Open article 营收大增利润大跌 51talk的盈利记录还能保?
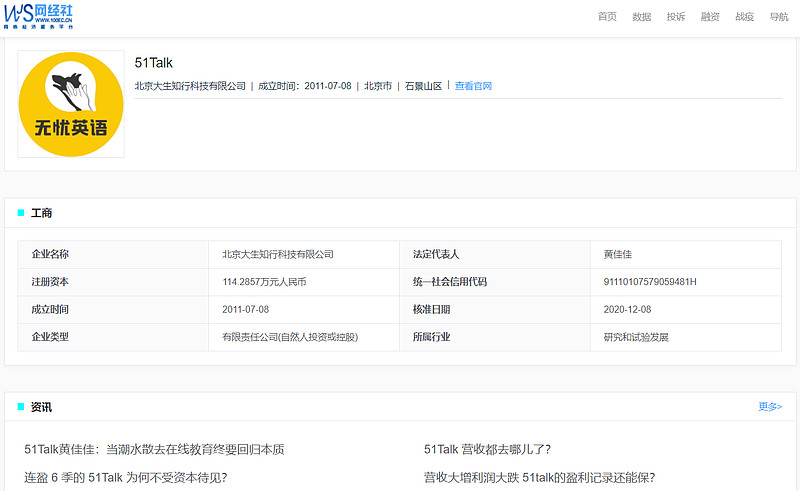This screenshot has width=800, height=491. (539, 477)
